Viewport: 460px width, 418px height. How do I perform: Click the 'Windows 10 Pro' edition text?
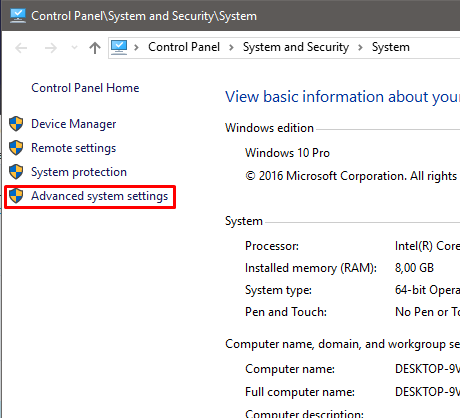tap(287, 153)
